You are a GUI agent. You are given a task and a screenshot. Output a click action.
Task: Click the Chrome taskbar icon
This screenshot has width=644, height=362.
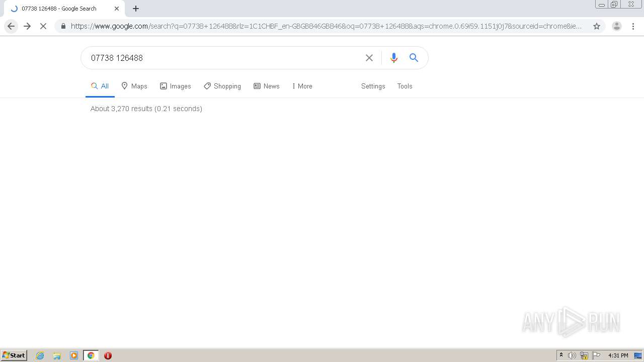pos(91,355)
